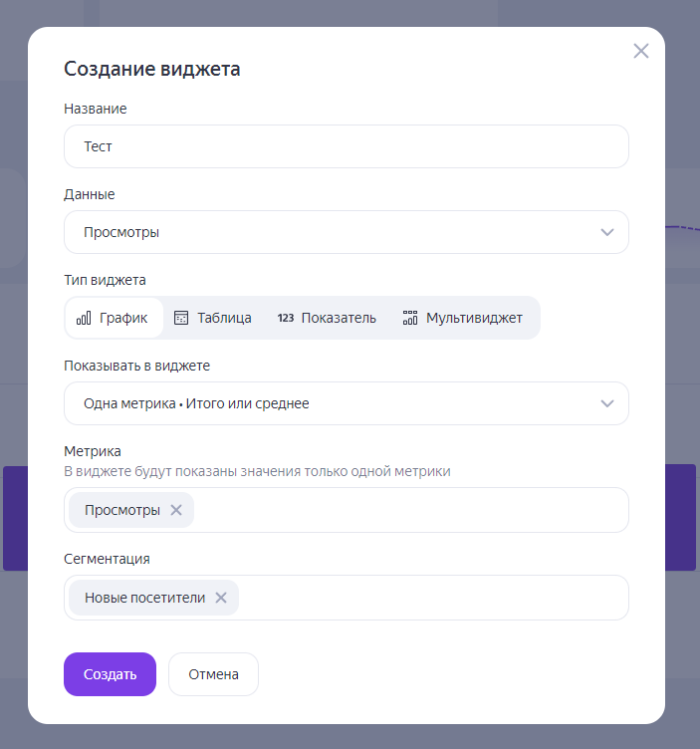
Task: Select the График widget type
Action: [x=123, y=318]
